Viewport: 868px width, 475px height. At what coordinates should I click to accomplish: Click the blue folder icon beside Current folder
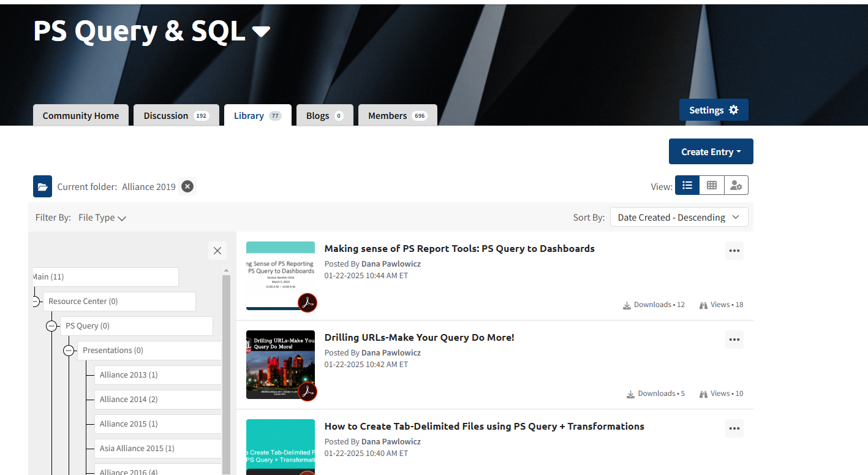click(x=42, y=186)
